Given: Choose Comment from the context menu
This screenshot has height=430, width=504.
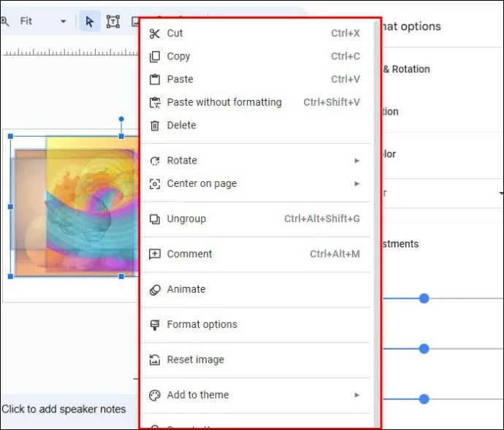Looking at the screenshot, I should pyautogui.click(x=256, y=254).
